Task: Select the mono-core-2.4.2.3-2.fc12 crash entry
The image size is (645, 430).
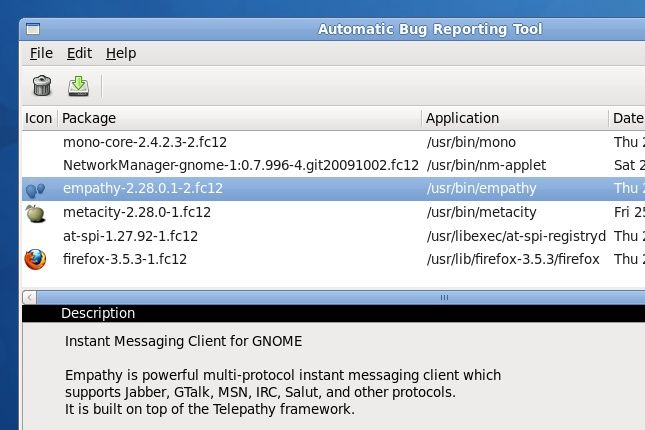Action: point(139,142)
